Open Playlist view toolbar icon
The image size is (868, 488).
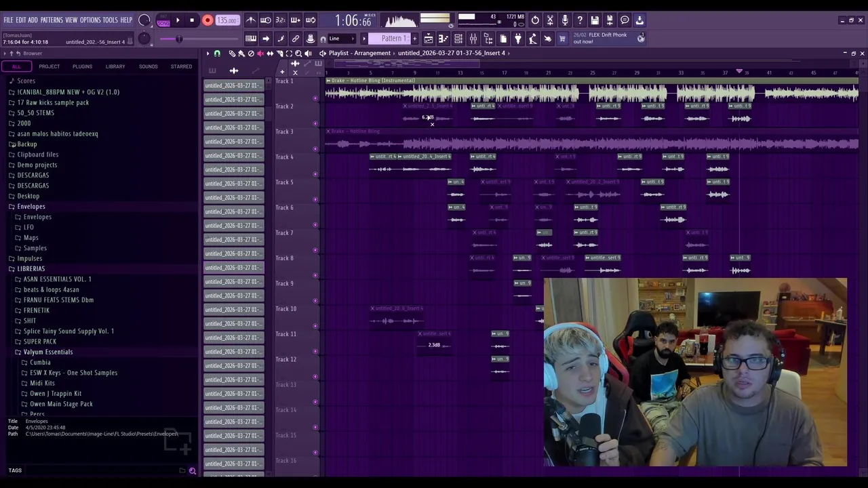[429, 39]
